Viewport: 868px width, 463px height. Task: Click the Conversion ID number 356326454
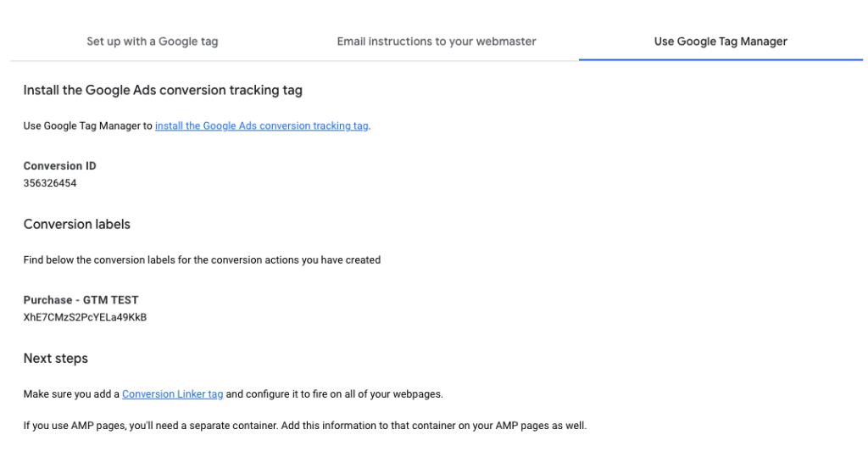tap(50, 183)
